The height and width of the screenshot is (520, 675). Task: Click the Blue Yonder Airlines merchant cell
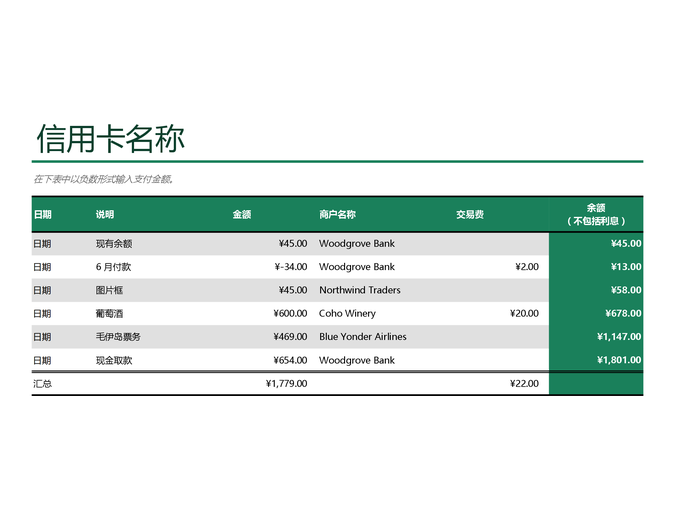pos(363,337)
